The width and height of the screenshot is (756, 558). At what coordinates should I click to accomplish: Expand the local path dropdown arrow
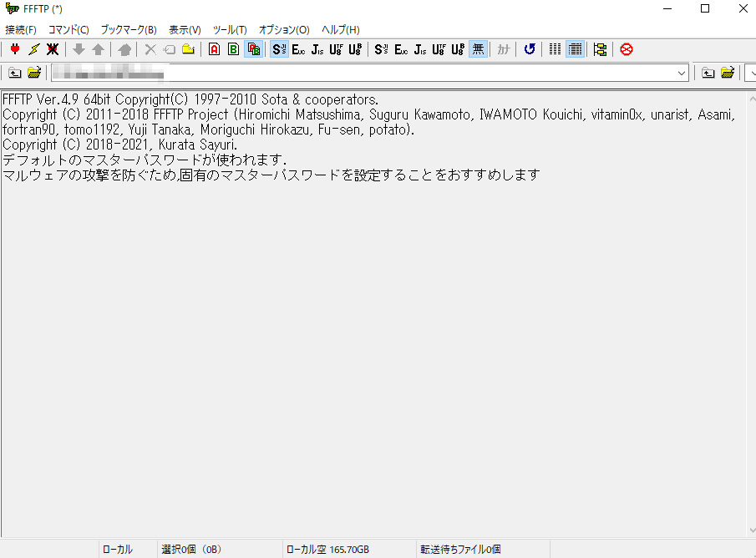[682, 74]
